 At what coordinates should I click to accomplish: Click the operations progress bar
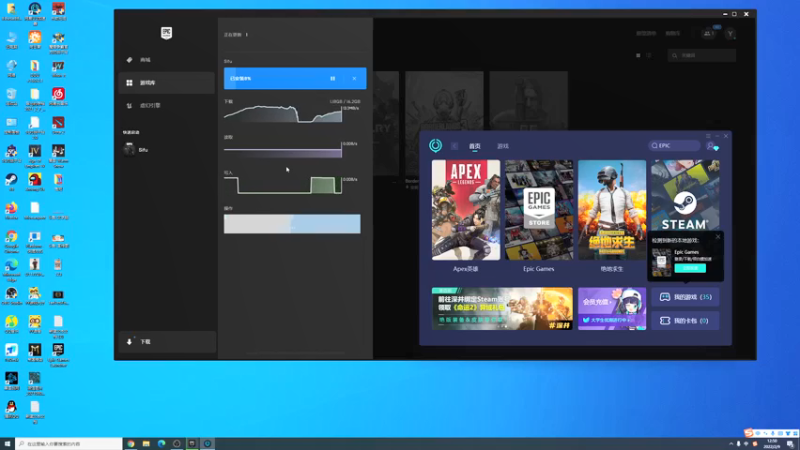pos(292,224)
